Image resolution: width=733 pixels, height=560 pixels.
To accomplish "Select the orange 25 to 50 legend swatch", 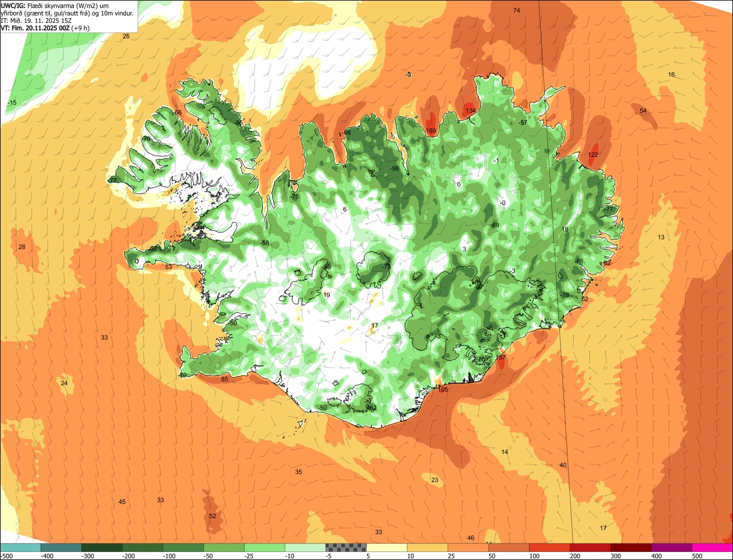I will pos(468,548).
